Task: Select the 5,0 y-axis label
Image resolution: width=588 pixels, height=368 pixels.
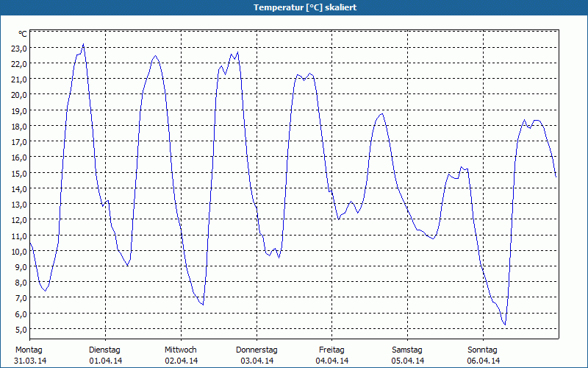Action: pyautogui.click(x=21, y=329)
